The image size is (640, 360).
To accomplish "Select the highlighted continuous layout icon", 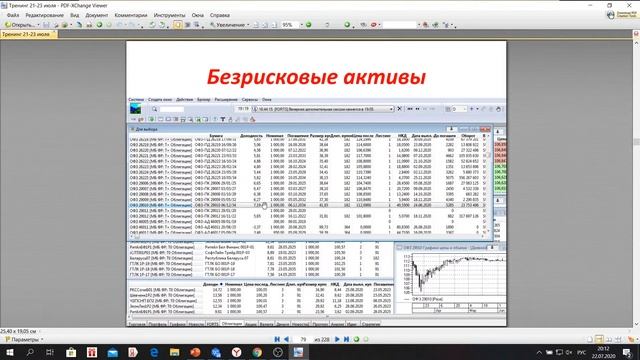I will [599, 339].
